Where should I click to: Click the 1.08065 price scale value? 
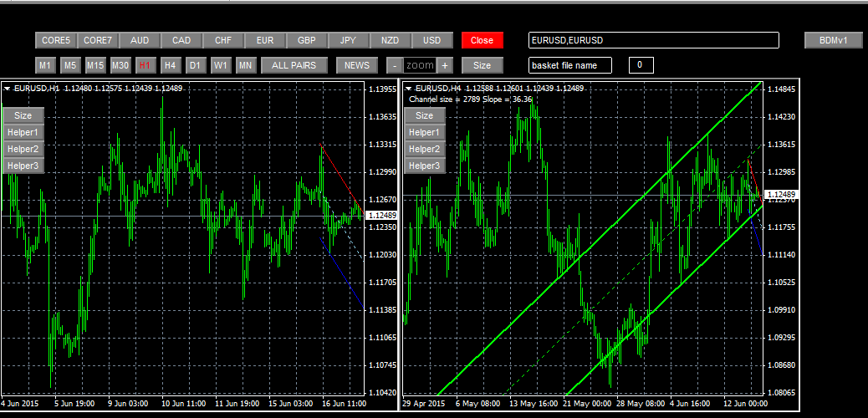click(x=782, y=393)
